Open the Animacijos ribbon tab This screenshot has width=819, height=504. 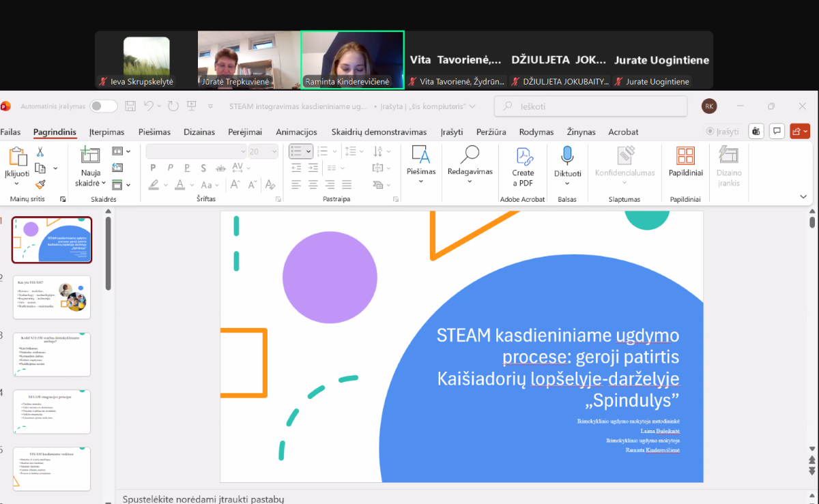[296, 132]
